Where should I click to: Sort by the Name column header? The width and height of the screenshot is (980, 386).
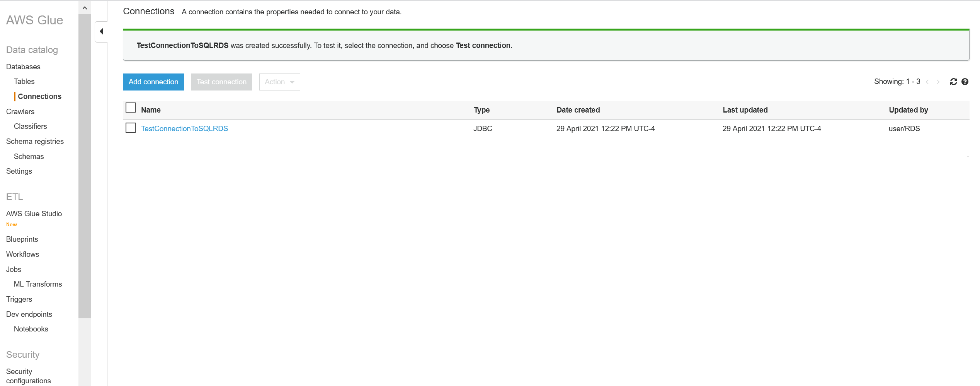click(151, 110)
